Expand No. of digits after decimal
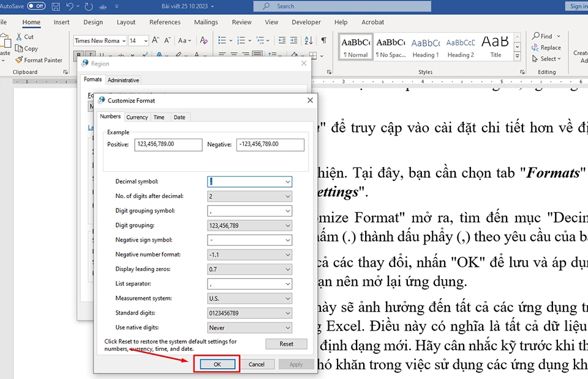The height and width of the screenshot is (379, 588). [x=288, y=196]
